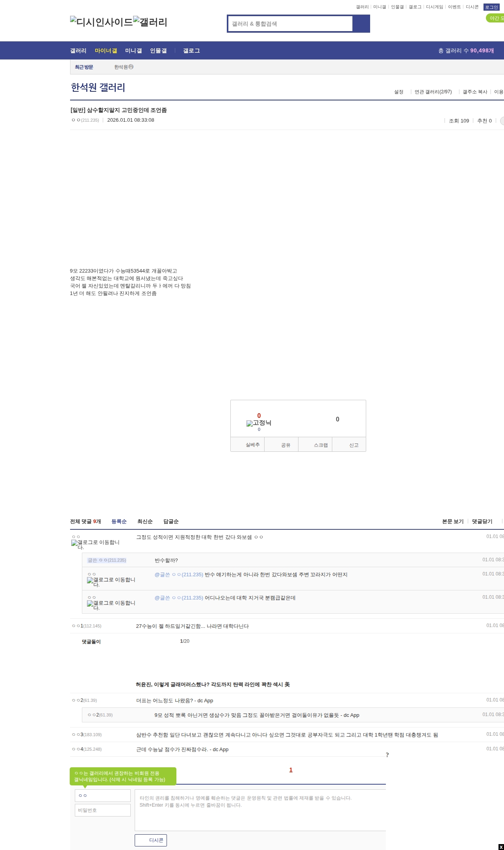This screenshot has height=850, width=504.
Task: Open the 설정 dropdown in gallery header
Action: [x=398, y=92]
